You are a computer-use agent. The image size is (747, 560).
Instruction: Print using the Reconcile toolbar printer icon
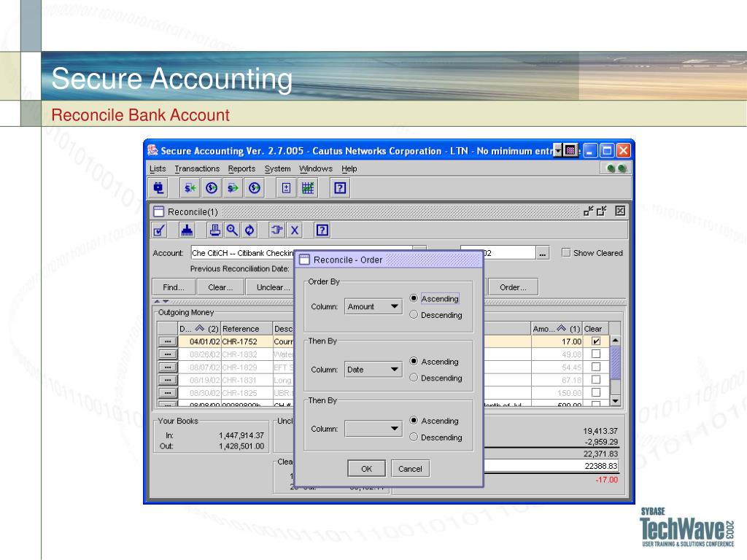[215, 230]
